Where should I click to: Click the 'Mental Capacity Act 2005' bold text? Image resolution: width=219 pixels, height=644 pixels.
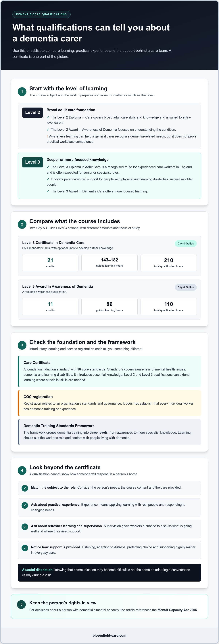177,610
